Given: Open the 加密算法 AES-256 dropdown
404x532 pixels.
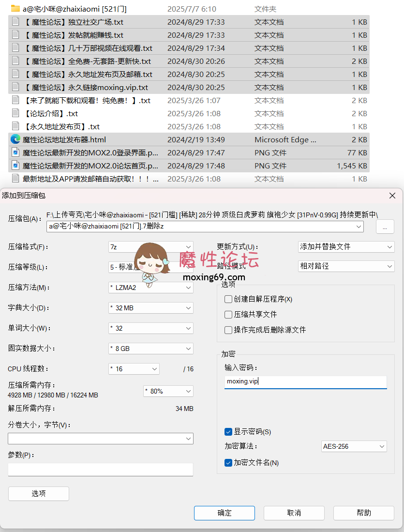Looking at the screenshot, I should (x=354, y=446).
